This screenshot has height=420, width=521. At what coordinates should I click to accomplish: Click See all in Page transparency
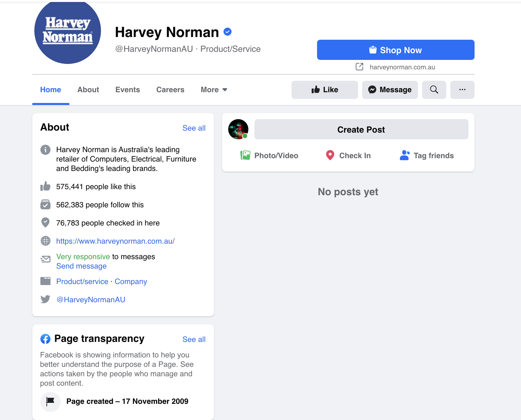194,339
